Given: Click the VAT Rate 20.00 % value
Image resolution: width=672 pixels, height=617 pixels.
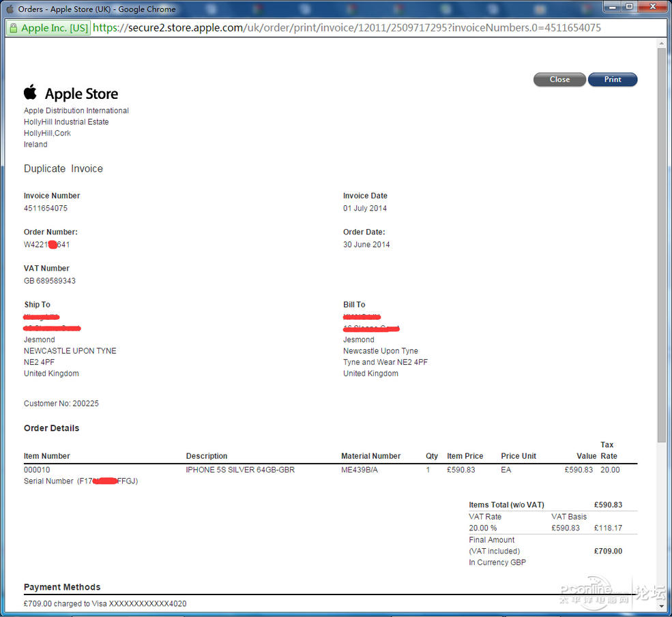Looking at the screenshot, I should (482, 528).
